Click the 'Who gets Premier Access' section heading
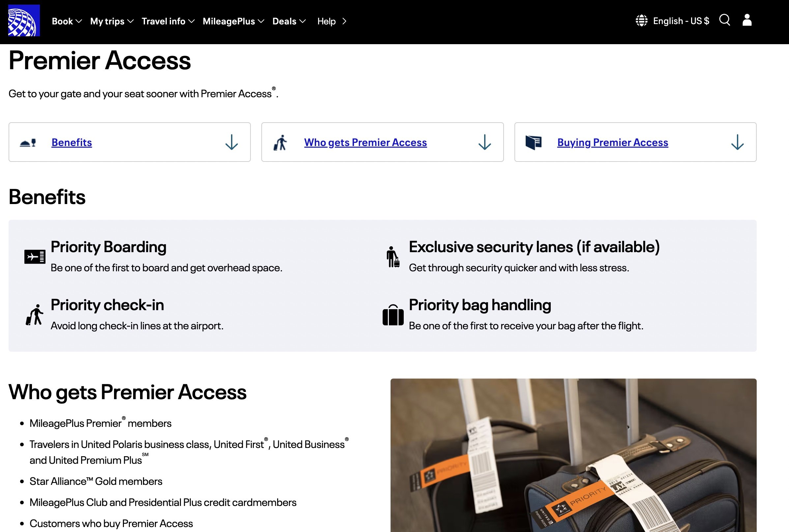This screenshot has height=532, width=789. click(x=128, y=392)
